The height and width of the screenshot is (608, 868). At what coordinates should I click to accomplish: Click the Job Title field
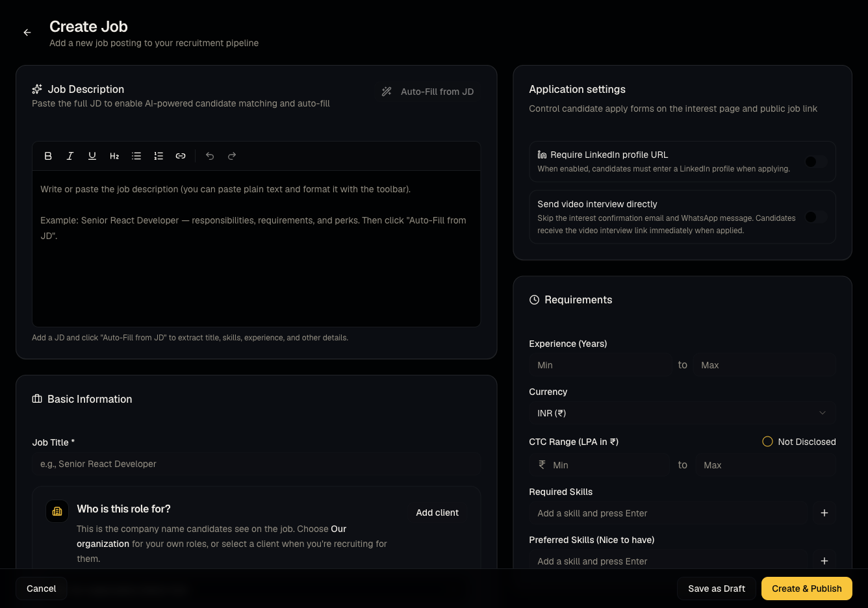[x=257, y=464]
